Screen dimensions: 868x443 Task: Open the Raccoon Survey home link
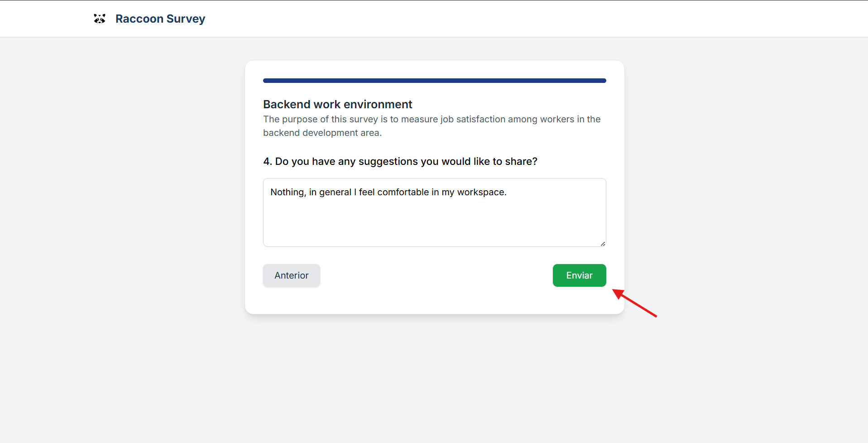pyautogui.click(x=160, y=19)
